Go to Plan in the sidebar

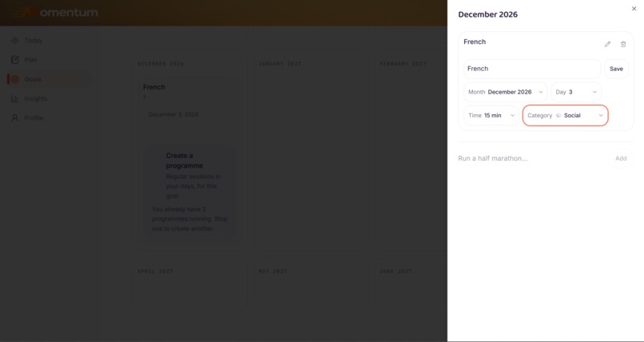[30, 60]
